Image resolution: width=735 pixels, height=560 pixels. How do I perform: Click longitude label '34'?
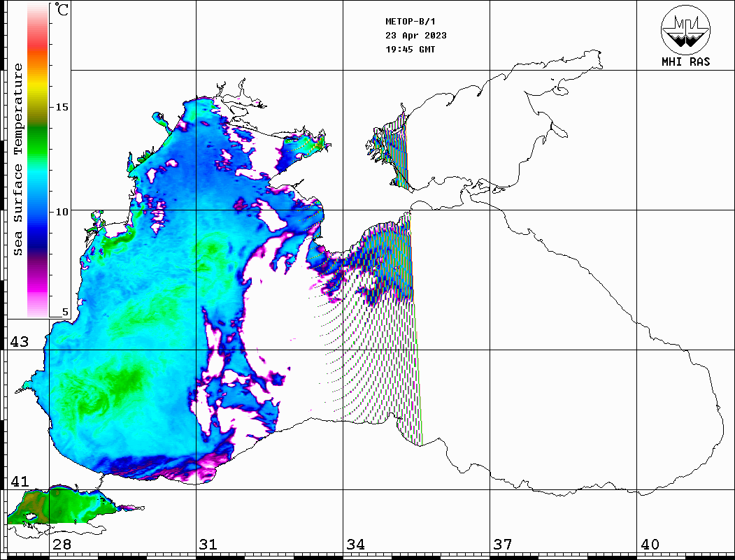(x=355, y=545)
